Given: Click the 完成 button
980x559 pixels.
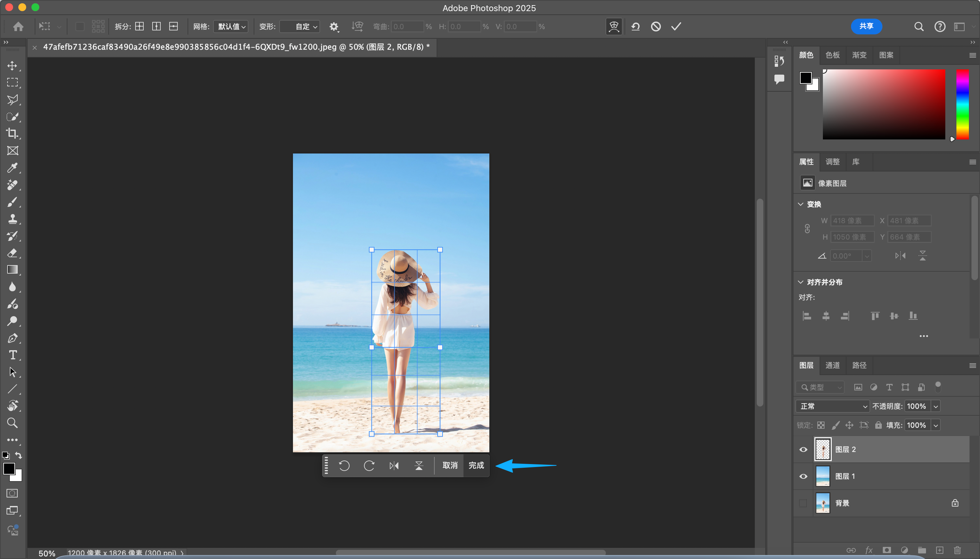Looking at the screenshot, I should [476, 466].
